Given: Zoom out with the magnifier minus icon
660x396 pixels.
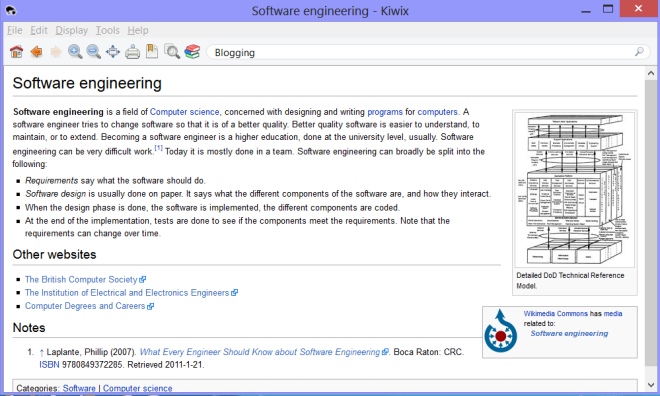Looking at the screenshot, I should tap(93, 52).
